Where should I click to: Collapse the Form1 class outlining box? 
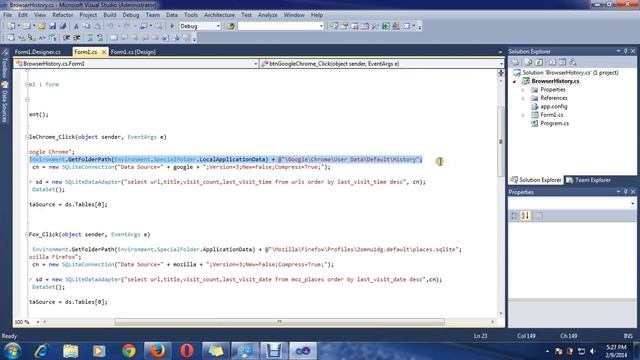27,84
